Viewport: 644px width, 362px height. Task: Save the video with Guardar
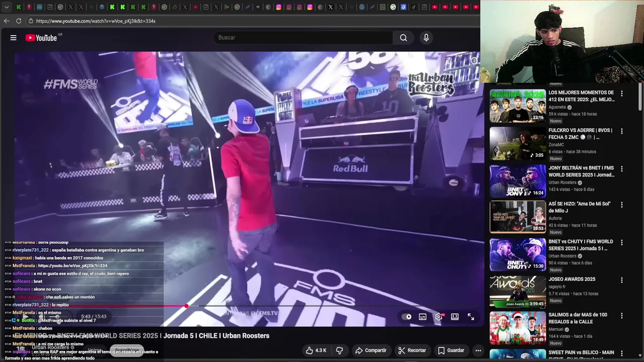(451, 350)
